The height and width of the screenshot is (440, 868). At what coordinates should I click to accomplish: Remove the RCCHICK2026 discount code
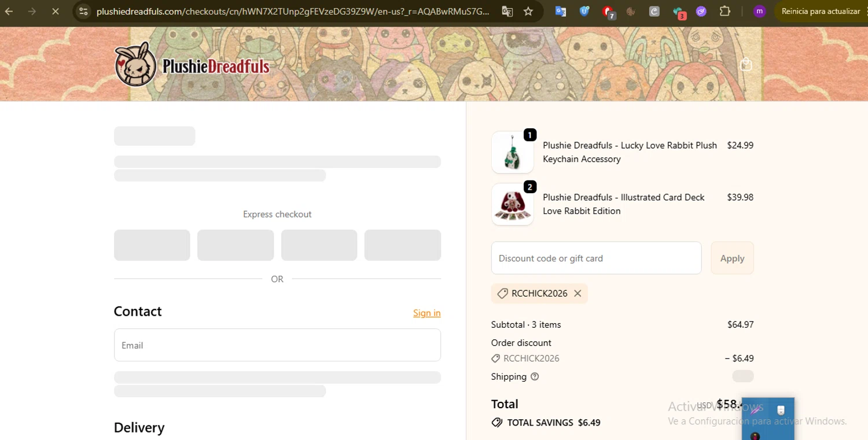pos(578,293)
